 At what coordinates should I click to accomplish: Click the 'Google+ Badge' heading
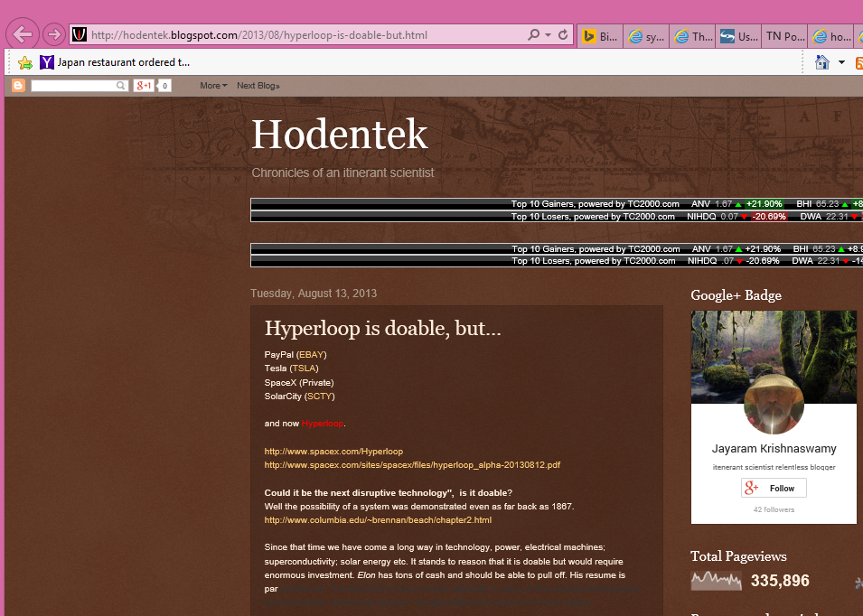pos(736,295)
